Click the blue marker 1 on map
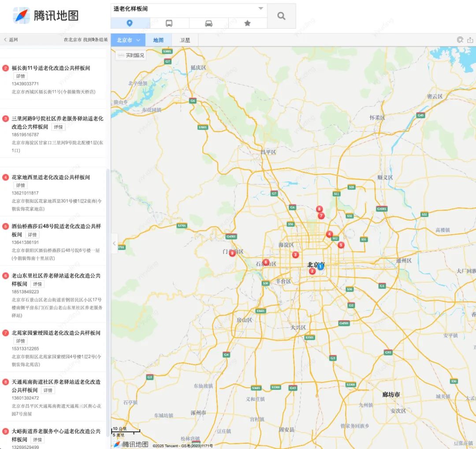 (320, 266)
